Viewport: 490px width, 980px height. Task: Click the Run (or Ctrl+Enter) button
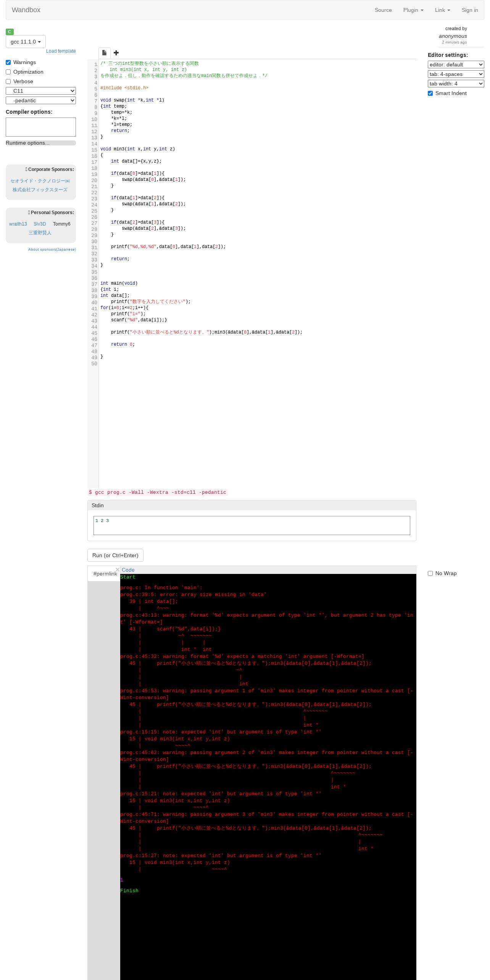coord(115,555)
